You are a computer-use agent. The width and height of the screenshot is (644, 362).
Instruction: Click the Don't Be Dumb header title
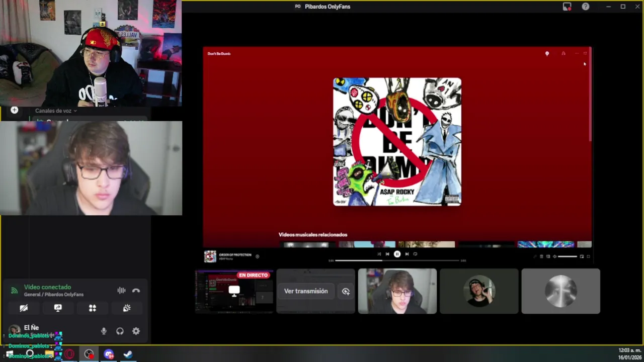[219, 54]
